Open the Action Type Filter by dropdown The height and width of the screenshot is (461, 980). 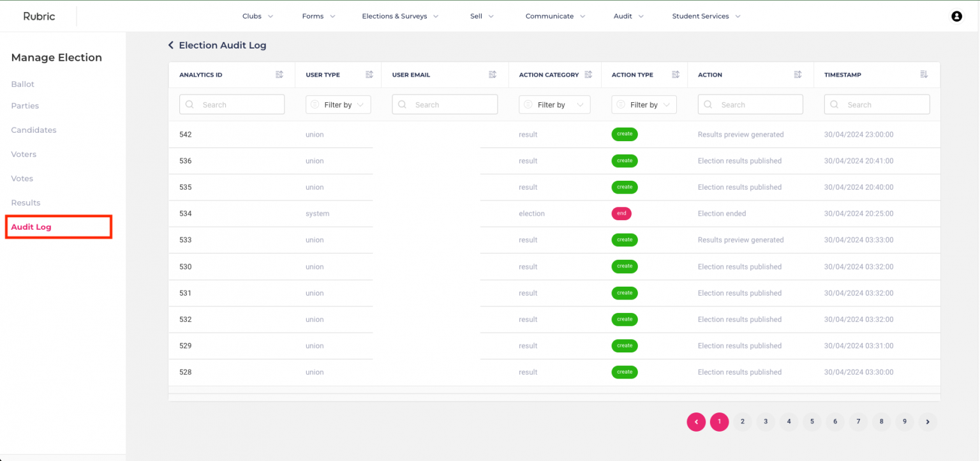pyautogui.click(x=644, y=105)
